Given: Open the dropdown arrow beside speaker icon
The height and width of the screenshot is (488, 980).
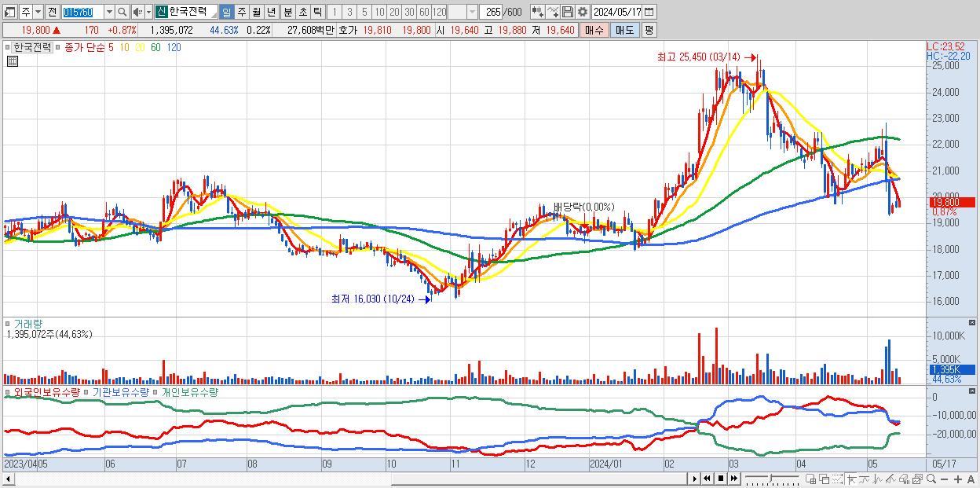Looking at the screenshot, I should pyautogui.click(x=149, y=12).
